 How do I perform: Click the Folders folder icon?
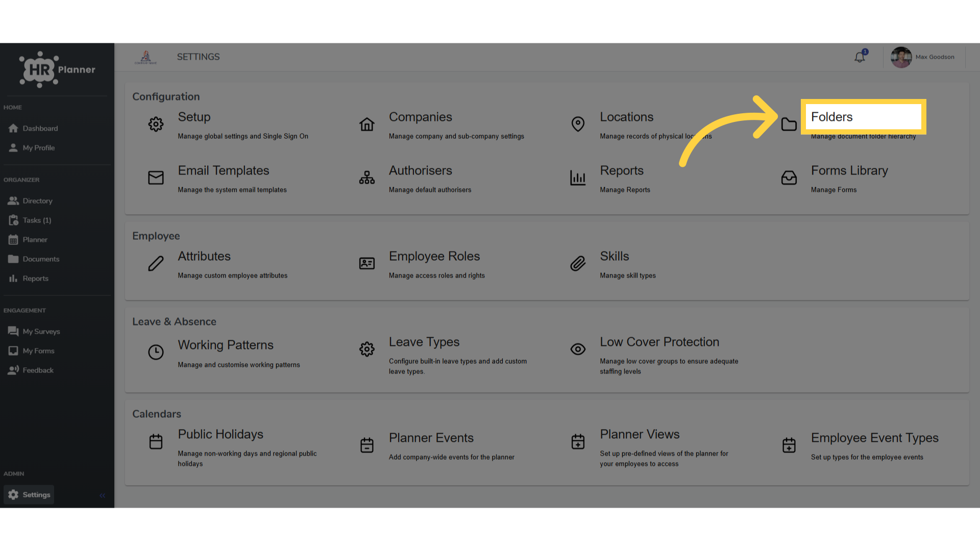click(x=789, y=124)
